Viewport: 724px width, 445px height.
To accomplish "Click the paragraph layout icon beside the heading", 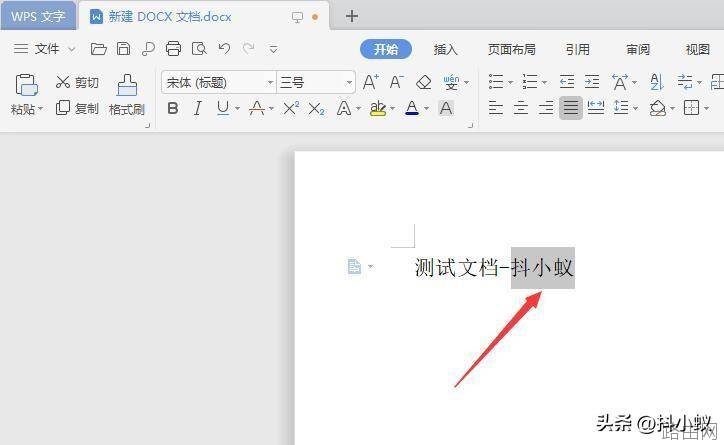I will 354,266.
